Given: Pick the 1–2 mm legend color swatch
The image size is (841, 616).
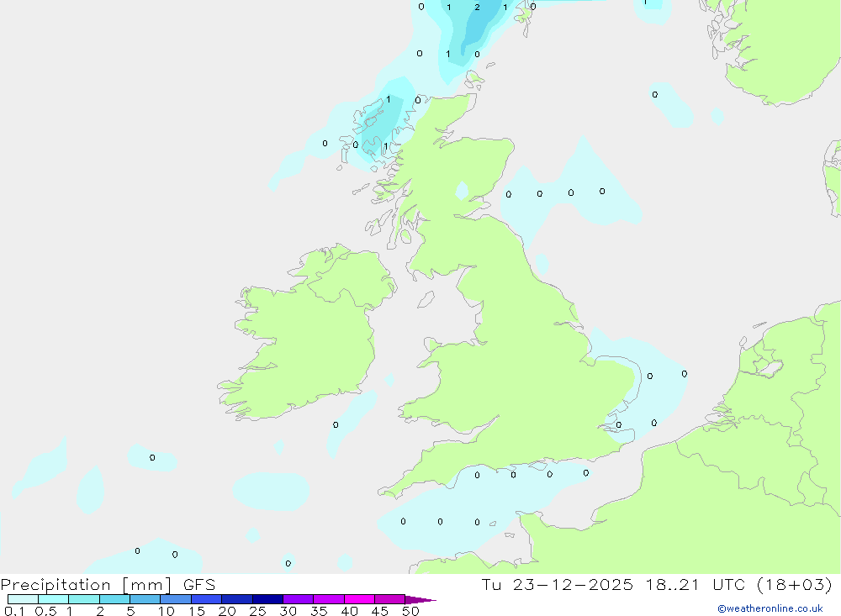Looking at the screenshot, I should pos(84,599).
